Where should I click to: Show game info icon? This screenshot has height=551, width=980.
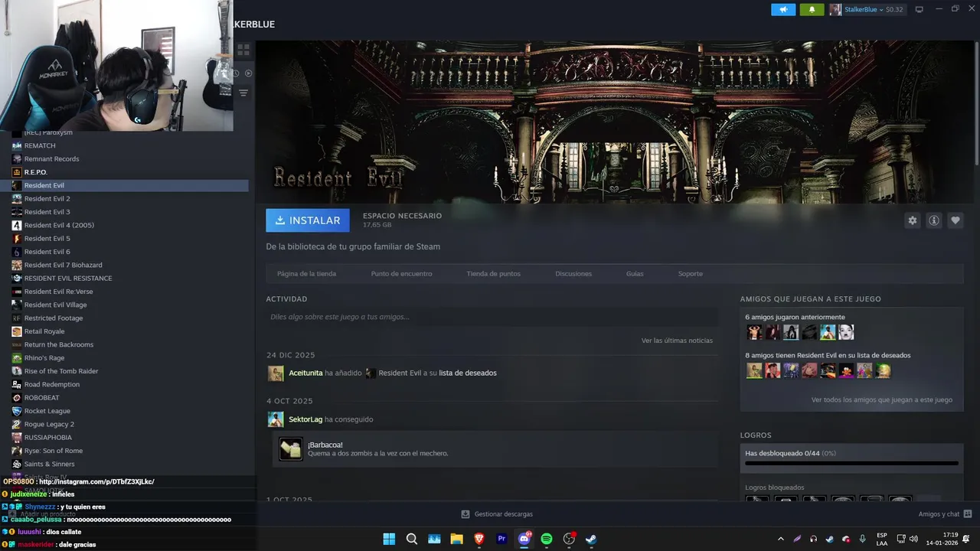(x=934, y=220)
